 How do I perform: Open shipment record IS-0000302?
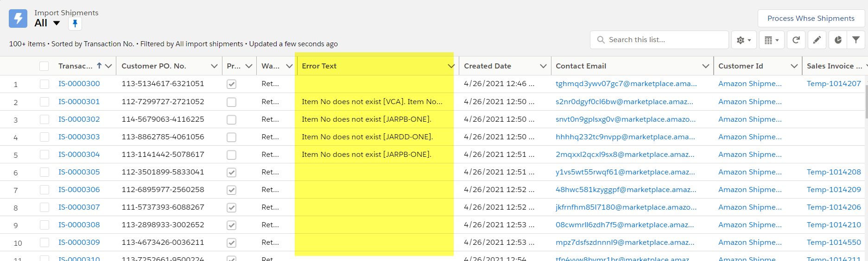[x=79, y=119]
